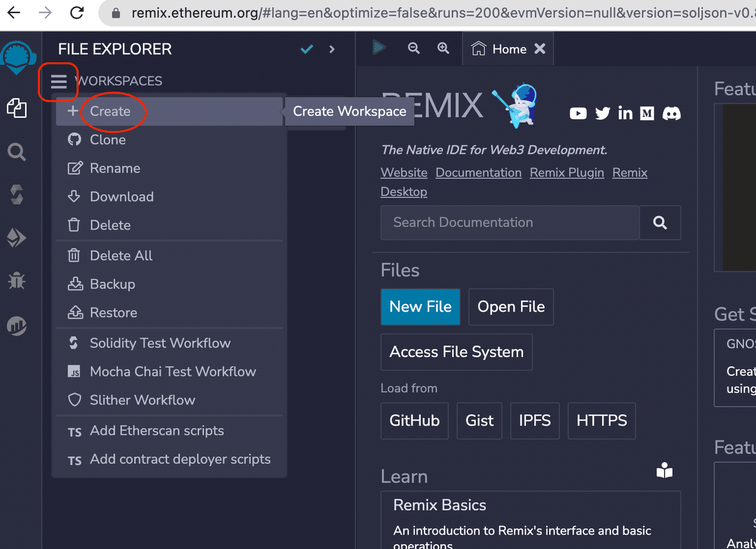756x549 pixels.
Task: Select Delete All menu item
Action: point(169,256)
